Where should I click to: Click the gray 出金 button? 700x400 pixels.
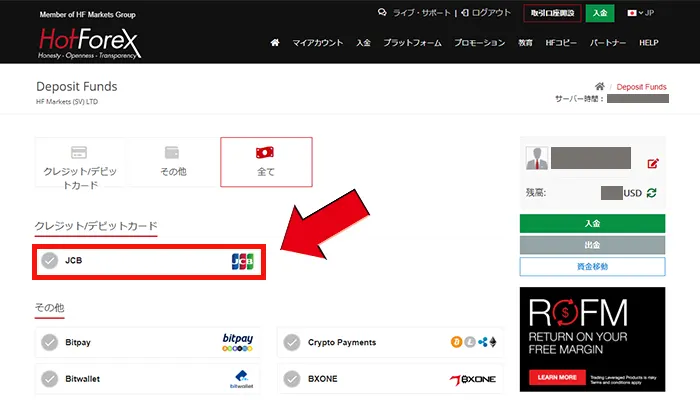pos(592,245)
